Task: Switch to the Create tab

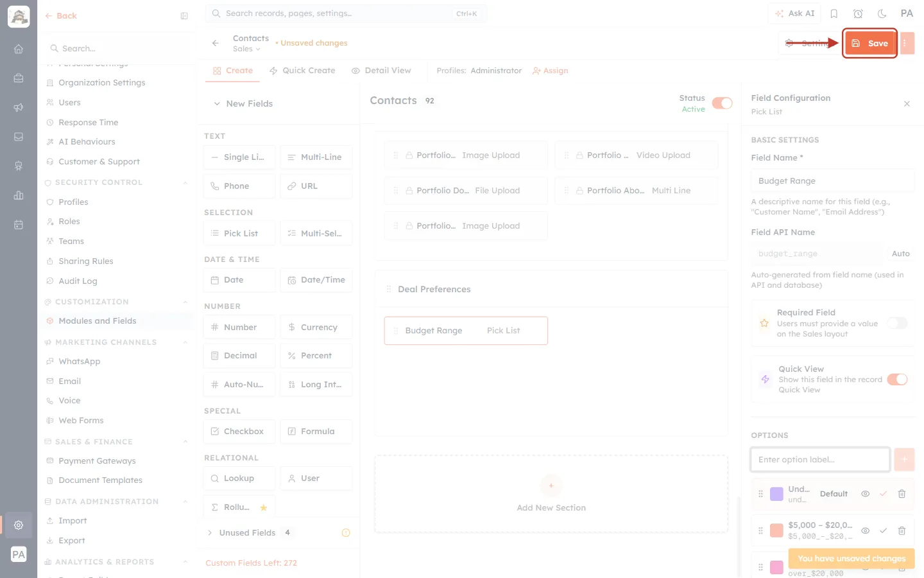Action: pos(233,71)
